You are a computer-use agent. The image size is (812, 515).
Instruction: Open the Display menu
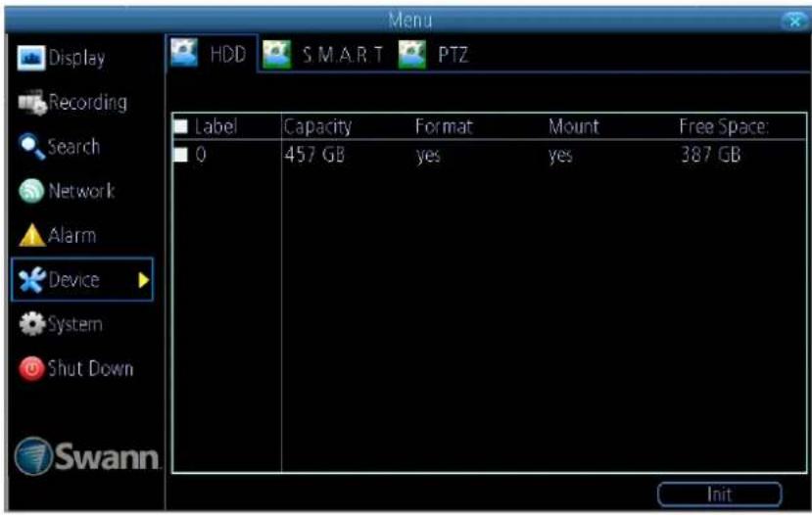pos(76,58)
